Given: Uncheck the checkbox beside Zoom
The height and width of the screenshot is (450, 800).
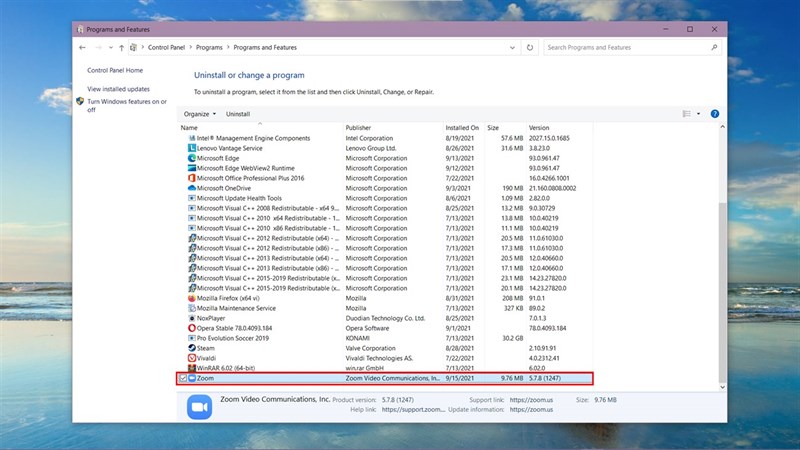Looking at the screenshot, I should coord(181,379).
